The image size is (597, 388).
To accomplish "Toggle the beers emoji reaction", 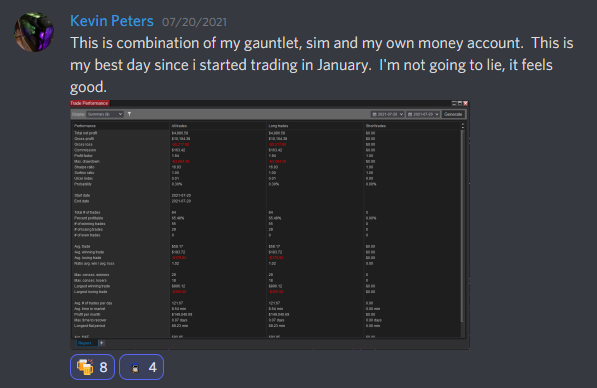I will [93, 367].
